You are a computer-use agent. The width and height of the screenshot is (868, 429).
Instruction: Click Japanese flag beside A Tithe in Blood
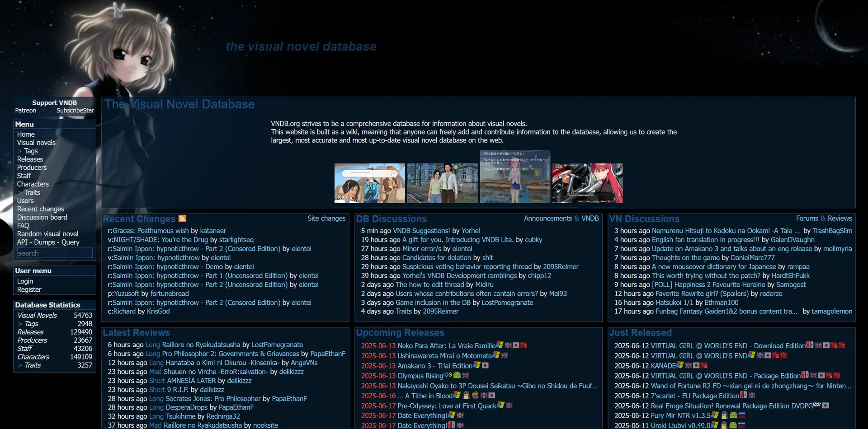click(491, 396)
